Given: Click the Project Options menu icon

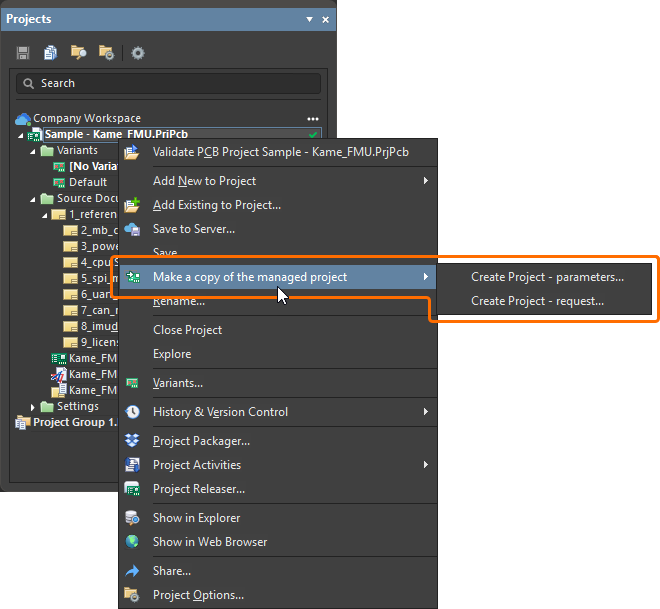Looking at the screenshot, I should click(x=132, y=595).
